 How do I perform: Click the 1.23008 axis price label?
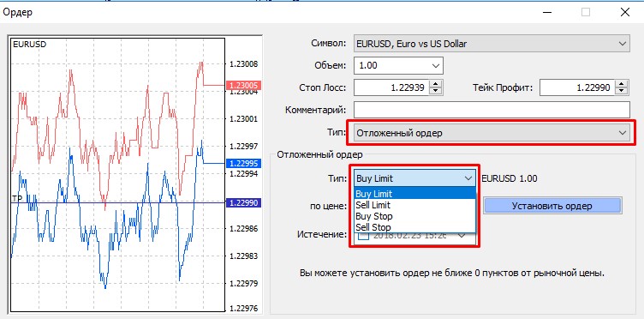pos(243,64)
